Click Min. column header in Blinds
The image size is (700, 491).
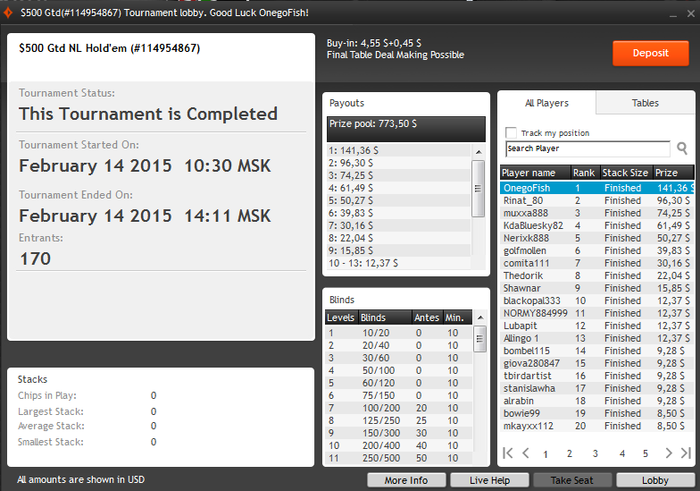point(457,317)
